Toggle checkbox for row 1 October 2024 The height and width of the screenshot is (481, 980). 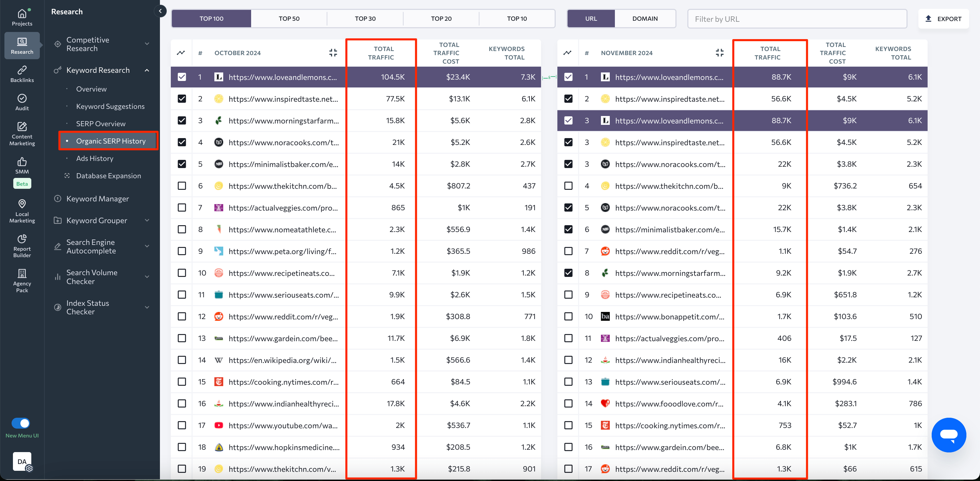pos(181,77)
